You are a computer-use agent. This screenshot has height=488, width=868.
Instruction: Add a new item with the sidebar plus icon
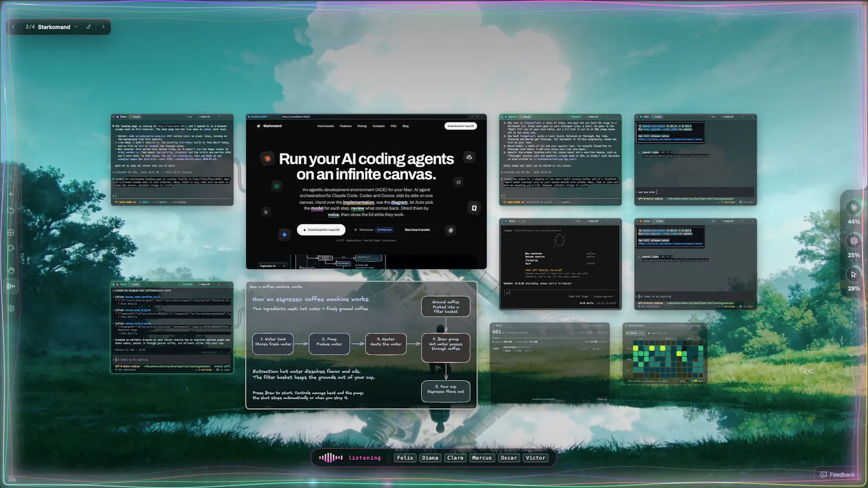coord(11,194)
